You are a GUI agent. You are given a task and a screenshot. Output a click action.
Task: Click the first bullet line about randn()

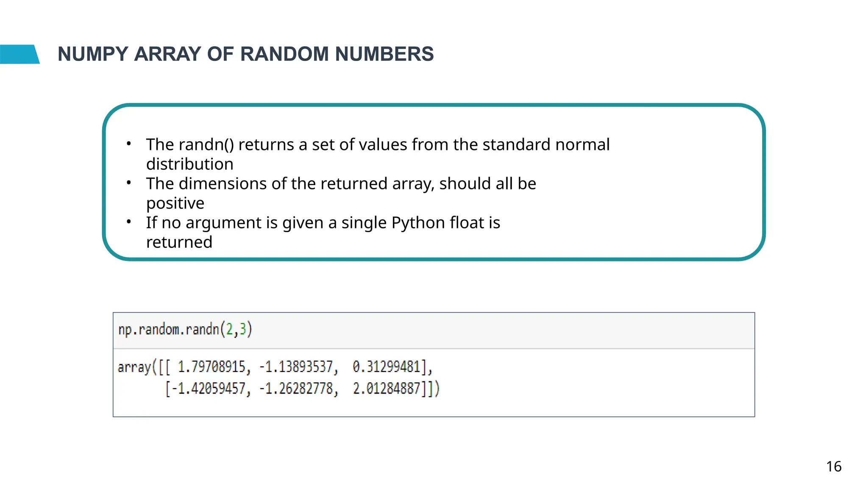[378, 145]
